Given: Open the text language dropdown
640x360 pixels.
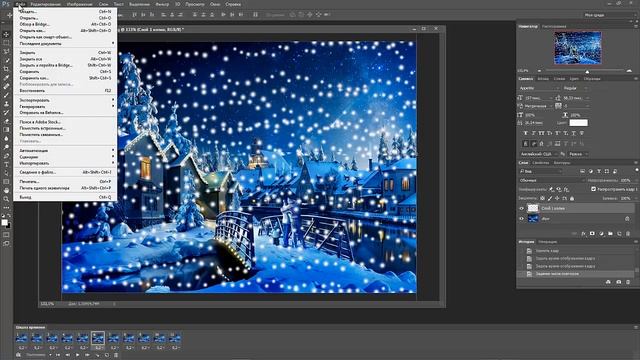Looking at the screenshot, I should [539, 154].
